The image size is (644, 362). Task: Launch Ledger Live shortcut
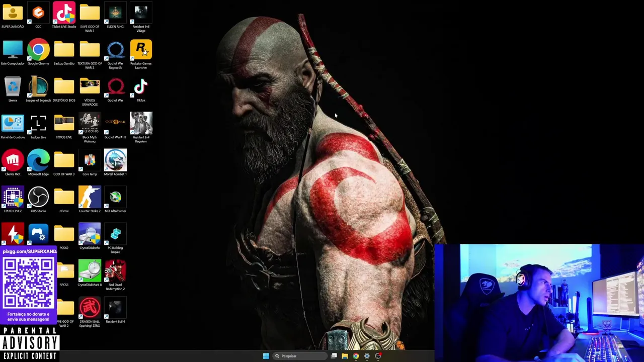click(38, 127)
